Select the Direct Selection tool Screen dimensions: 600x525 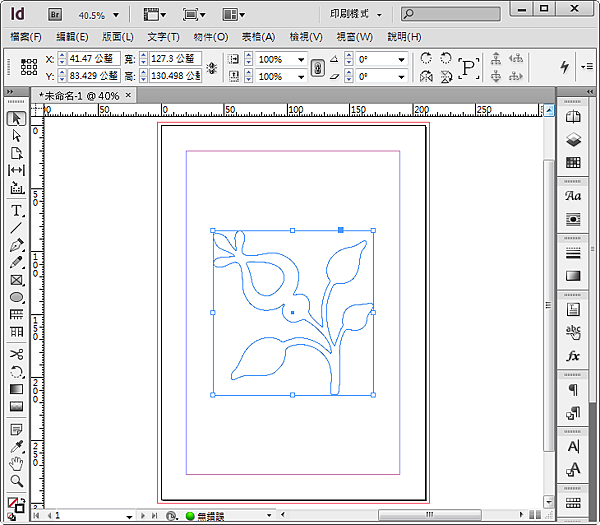17,135
